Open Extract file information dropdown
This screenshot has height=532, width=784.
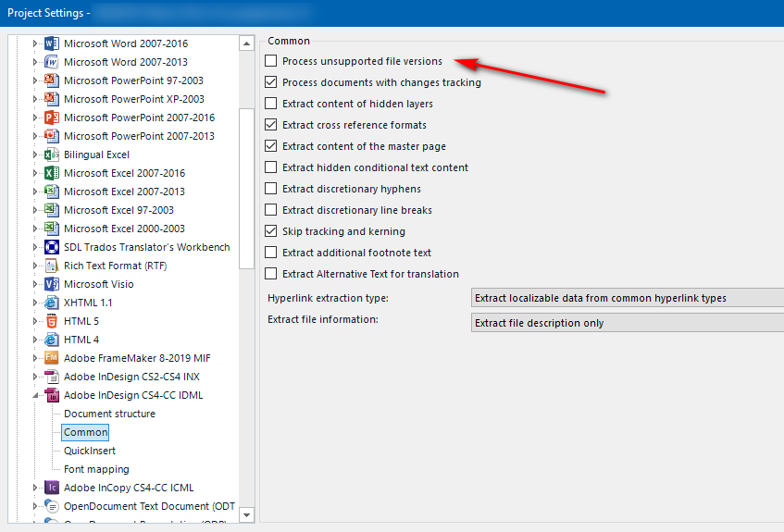[x=628, y=323]
